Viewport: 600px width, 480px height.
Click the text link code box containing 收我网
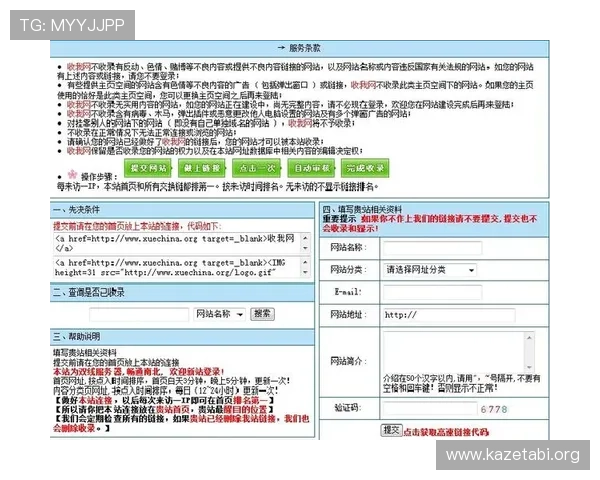coord(182,243)
